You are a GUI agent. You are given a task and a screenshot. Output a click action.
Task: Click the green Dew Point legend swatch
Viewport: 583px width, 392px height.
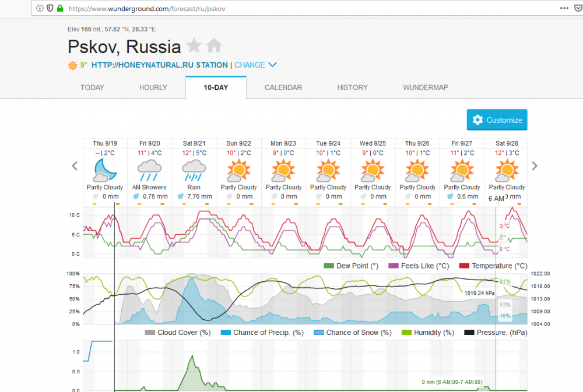coord(329,266)
